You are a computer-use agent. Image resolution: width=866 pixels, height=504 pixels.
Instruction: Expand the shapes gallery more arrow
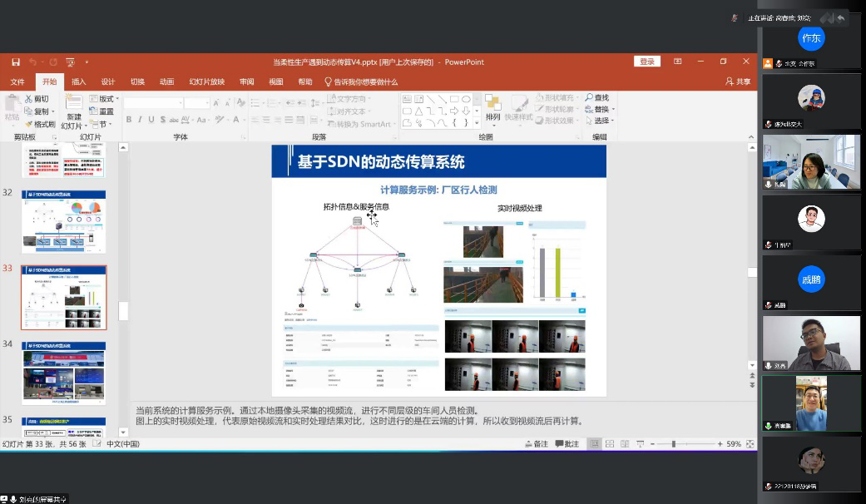click(x=477, y=123)
